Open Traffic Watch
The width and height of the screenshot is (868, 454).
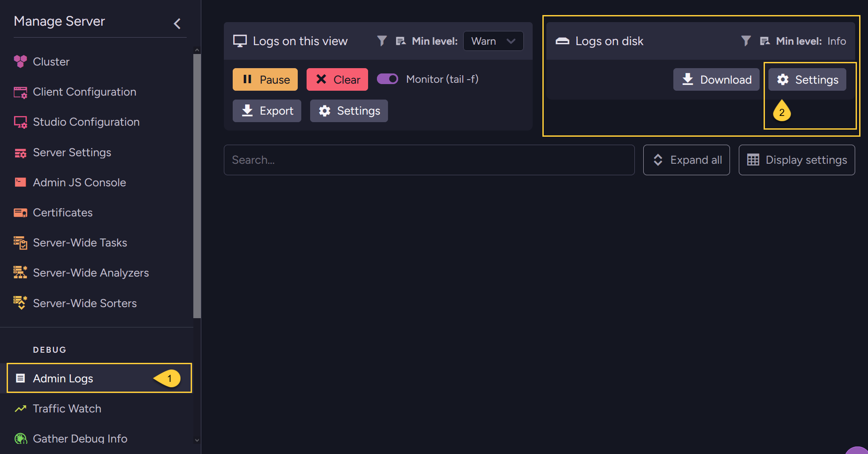coord(67,408)
